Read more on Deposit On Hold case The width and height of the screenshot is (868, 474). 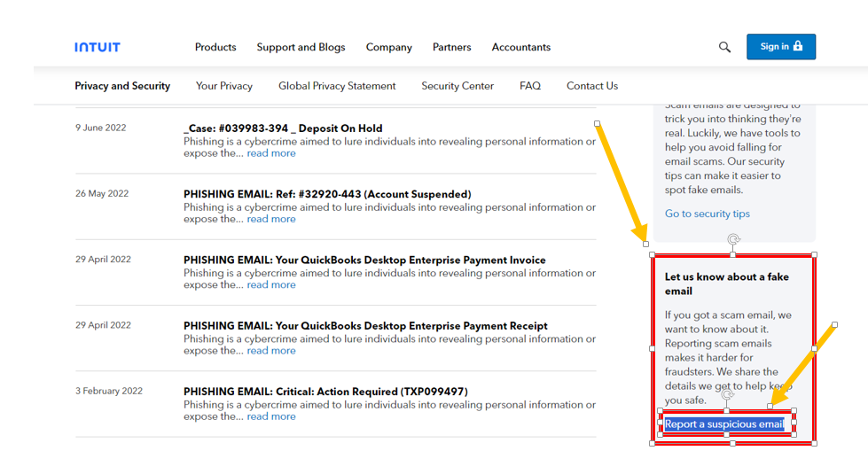(x=271, y=153)
